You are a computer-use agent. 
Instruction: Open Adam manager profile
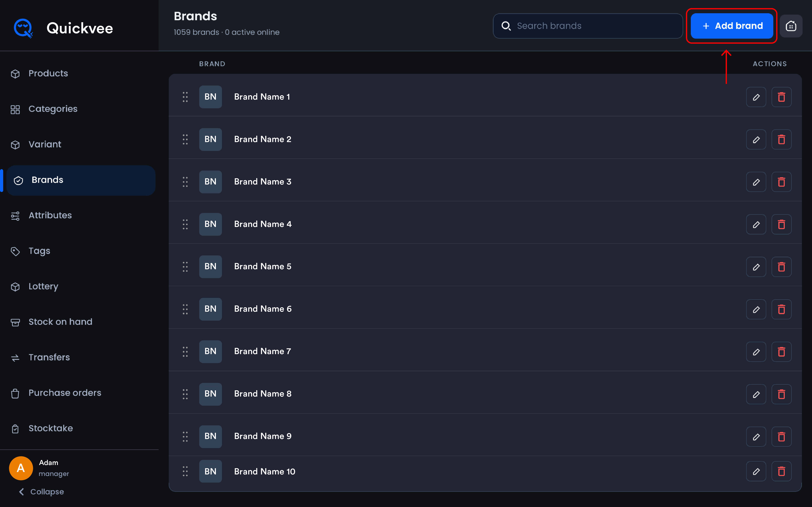(40, 468)
